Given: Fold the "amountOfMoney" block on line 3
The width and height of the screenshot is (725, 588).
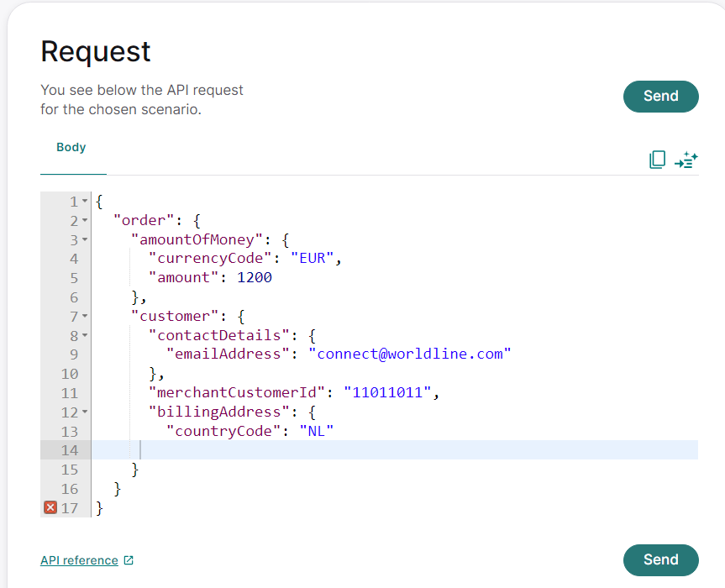Looking at the screenshot, I should click(85, 239).
